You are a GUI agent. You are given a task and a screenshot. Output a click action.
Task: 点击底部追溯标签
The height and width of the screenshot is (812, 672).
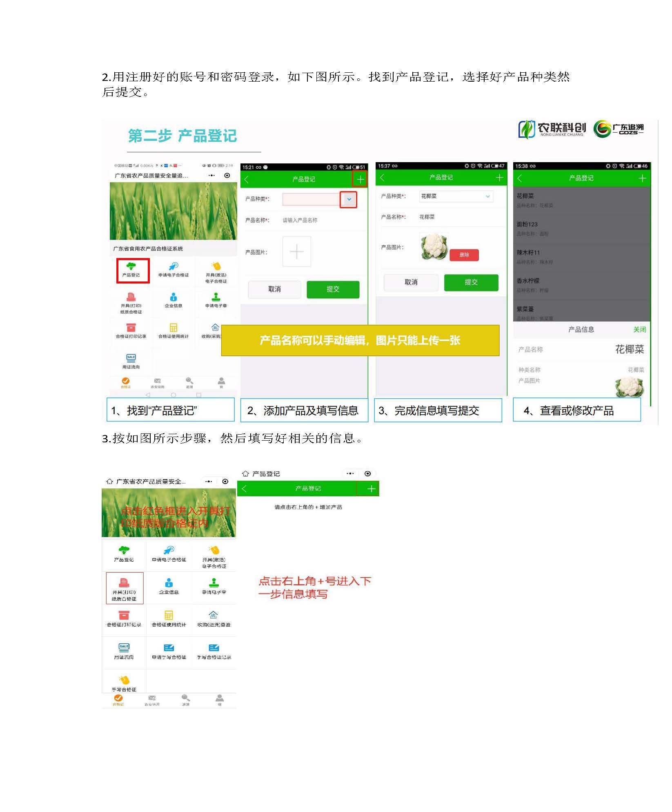[185, 699]
